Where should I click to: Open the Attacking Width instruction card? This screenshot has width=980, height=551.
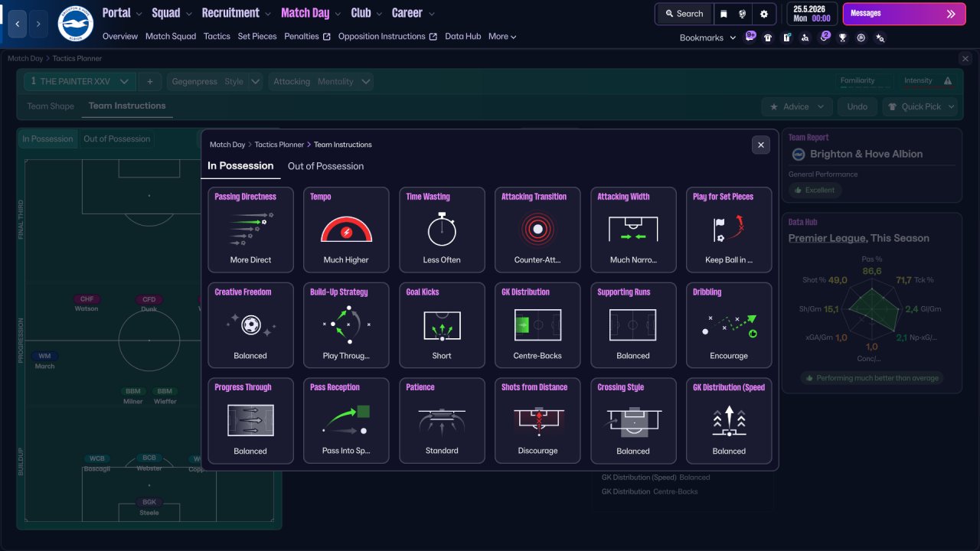tap(633, 230)
